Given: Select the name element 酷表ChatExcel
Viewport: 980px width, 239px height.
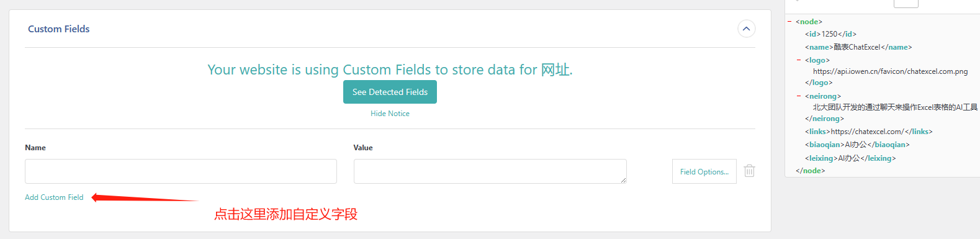Looking at the screenshot, I should 858,47.
